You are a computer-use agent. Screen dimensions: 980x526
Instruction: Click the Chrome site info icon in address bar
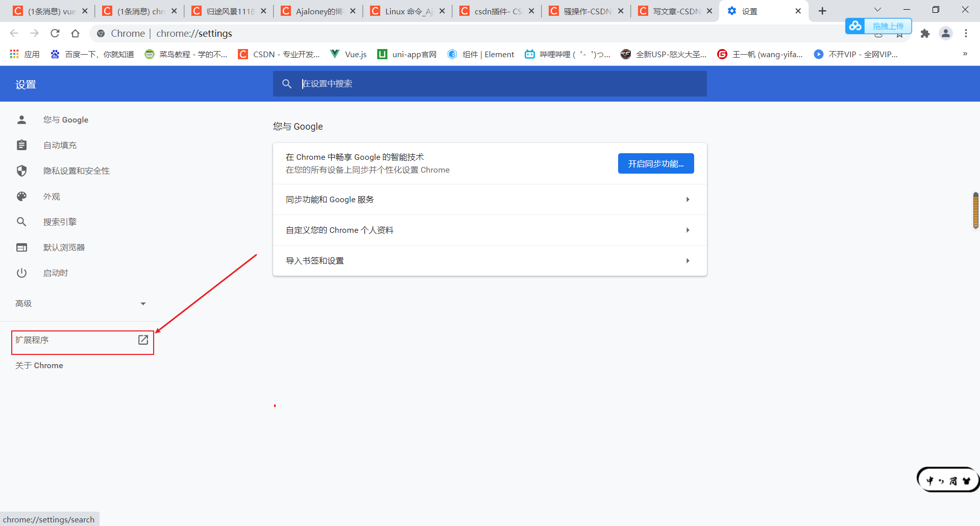coord(101,33)
